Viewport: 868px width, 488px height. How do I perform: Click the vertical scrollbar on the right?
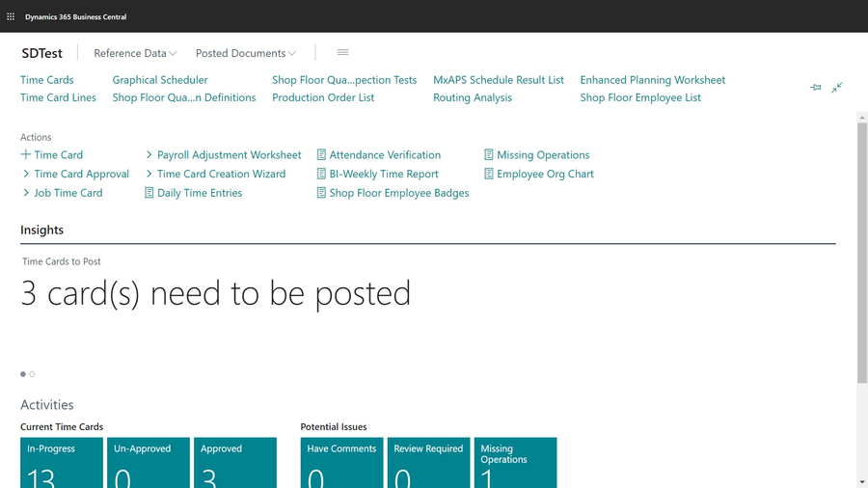[862, 251]
